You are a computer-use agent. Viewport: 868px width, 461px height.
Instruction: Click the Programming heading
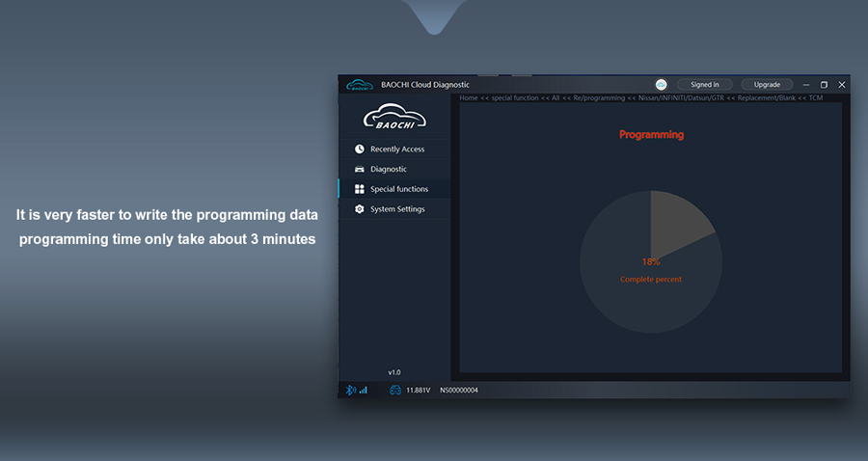[651, 134]
